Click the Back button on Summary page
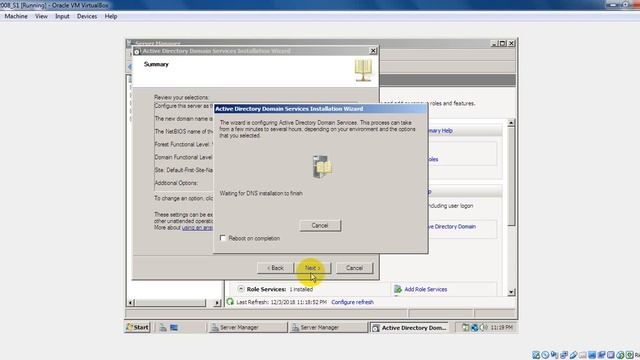640x360 pixels. point(276,268)
